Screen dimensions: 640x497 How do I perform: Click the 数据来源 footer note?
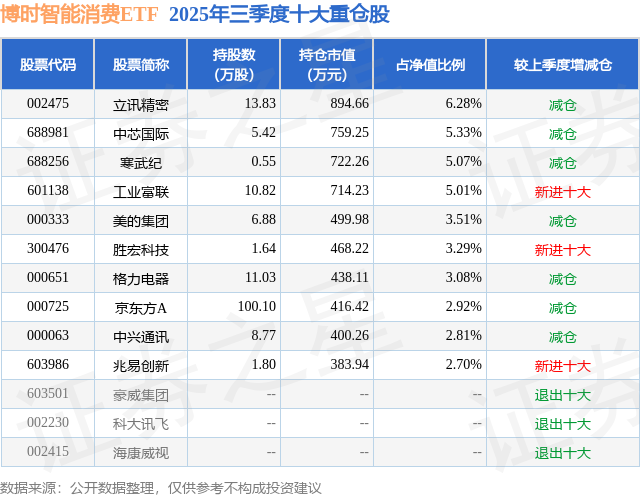(x=161, y=488)
